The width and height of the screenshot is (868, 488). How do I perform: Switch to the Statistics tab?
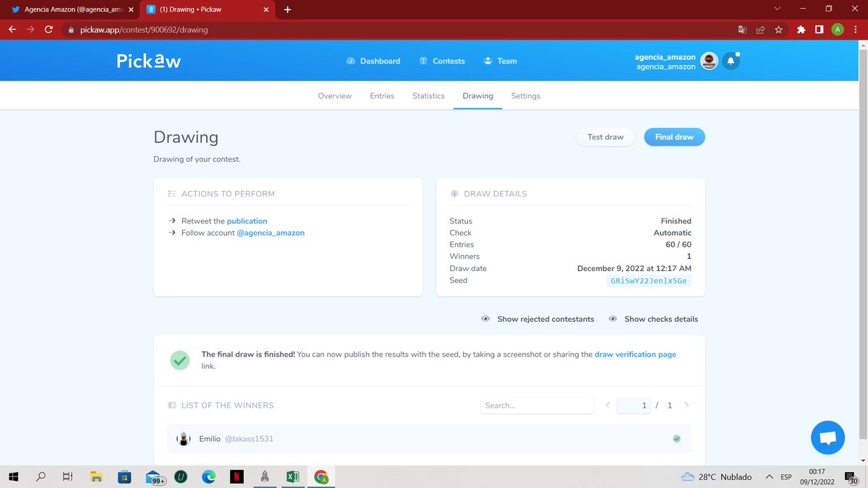428,96
